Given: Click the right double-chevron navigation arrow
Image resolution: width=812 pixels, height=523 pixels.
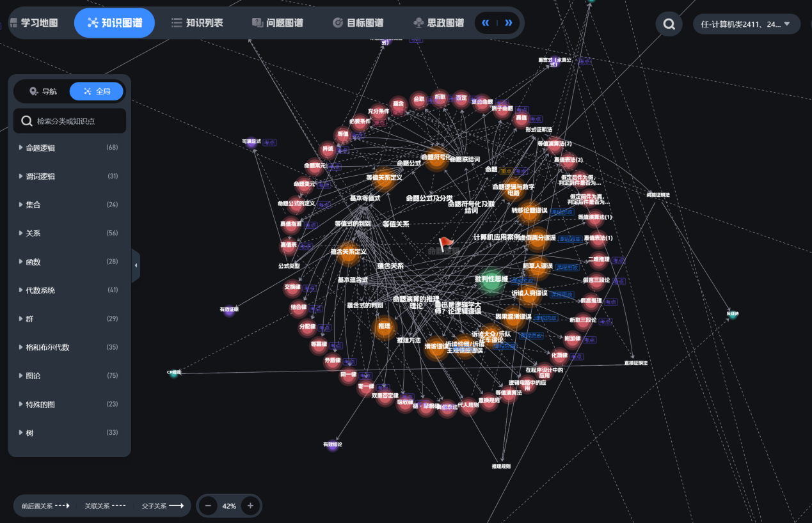Looking at the screenshot, I should click(509, 23).
